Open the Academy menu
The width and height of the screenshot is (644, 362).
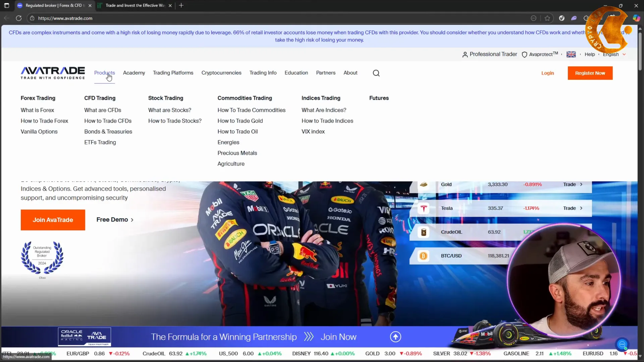click(x=134, y=73)
